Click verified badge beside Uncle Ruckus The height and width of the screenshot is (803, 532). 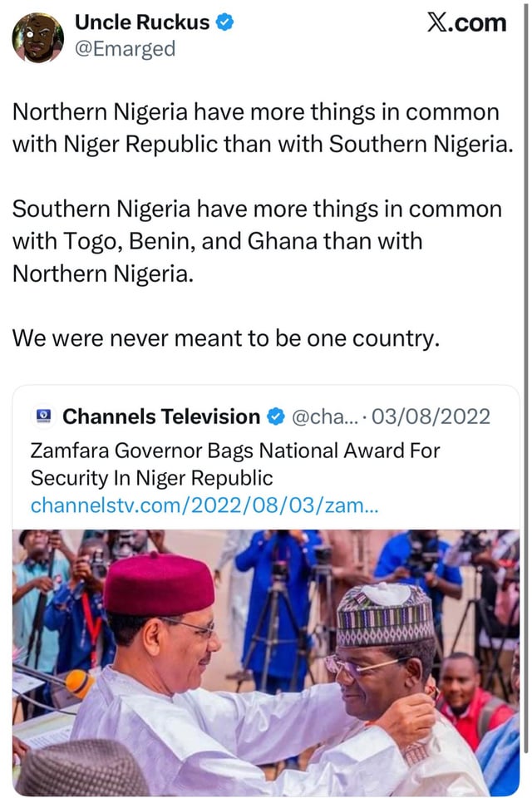click(224, 22)
